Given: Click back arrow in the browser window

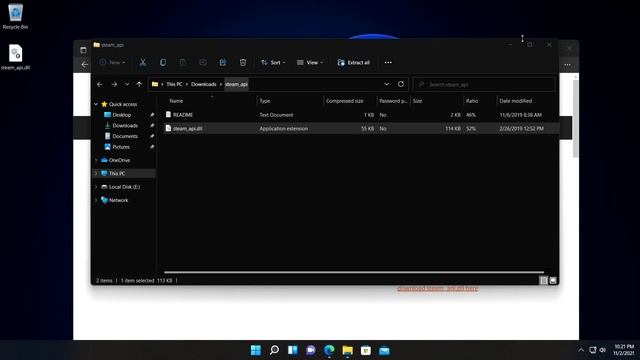Looking at the screenshot, I should coord(84,64).
